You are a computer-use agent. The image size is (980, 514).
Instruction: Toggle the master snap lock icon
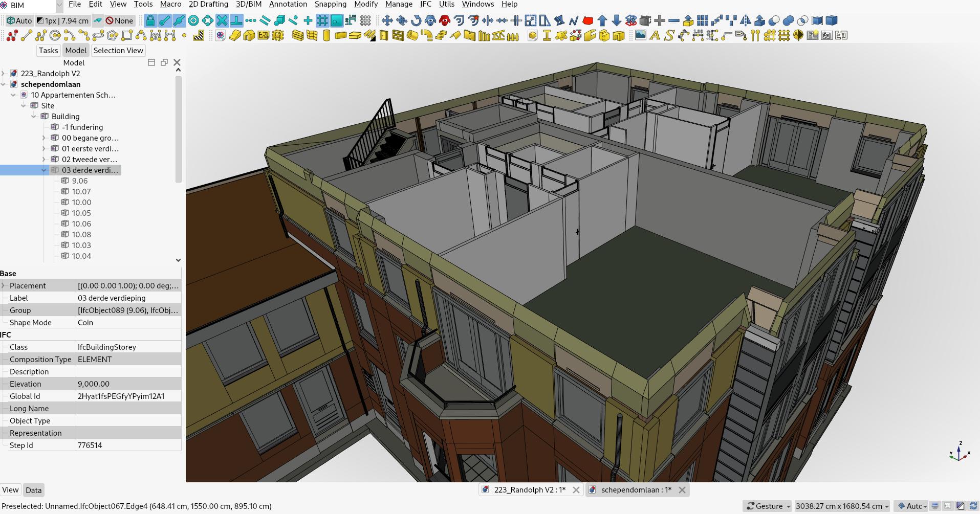(x=150, y=20)
